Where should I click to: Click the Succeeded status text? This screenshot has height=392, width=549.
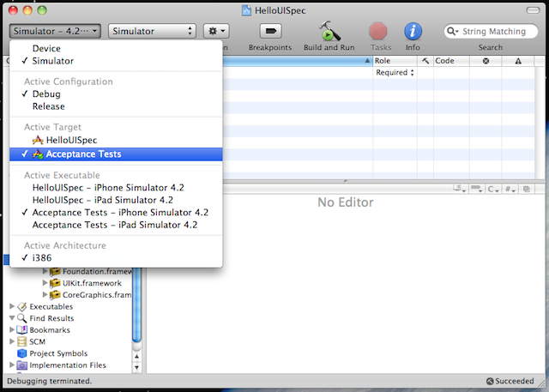pyautogui.click(x=515, y=381)
